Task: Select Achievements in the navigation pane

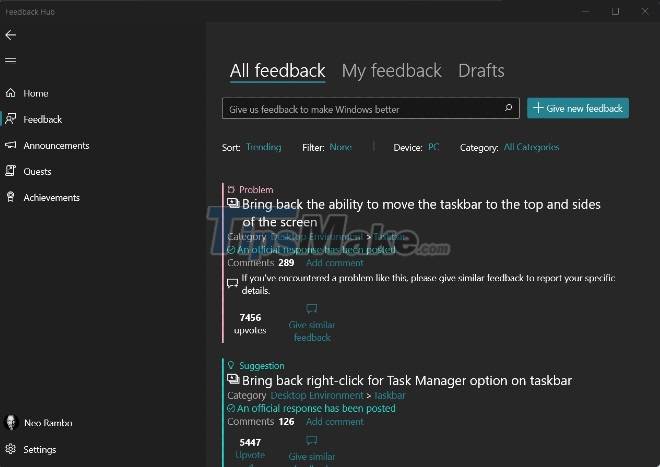Action: coord(51,197)
